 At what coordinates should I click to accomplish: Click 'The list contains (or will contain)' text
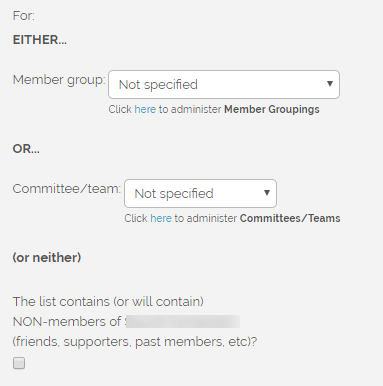pyautogui.click(x=108, y=302)
